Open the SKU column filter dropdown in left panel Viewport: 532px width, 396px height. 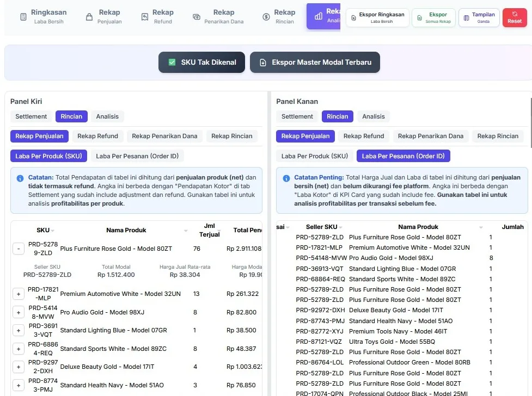pos(53,231)
